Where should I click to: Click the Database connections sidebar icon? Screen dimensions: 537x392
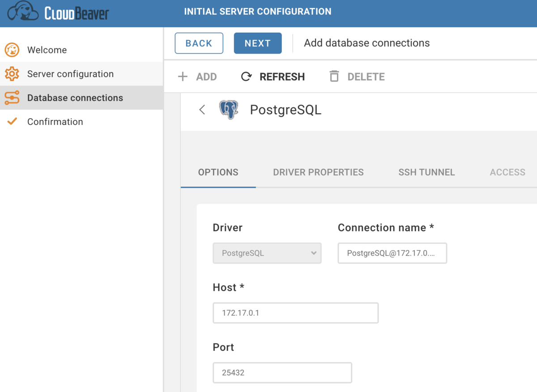pos(12,98)
